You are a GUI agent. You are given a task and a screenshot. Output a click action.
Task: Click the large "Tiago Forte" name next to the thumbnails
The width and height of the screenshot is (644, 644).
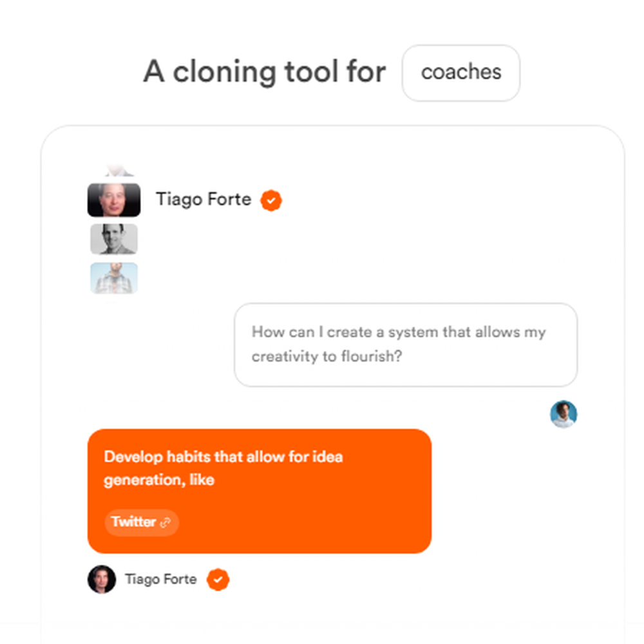tap(204, 200)
